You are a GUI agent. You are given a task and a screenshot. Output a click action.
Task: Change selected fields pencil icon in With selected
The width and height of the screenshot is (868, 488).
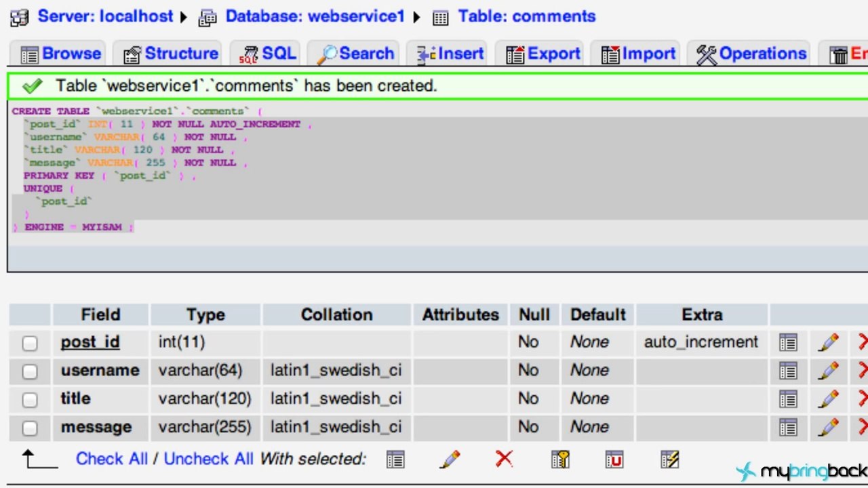(x=450, y=460)
